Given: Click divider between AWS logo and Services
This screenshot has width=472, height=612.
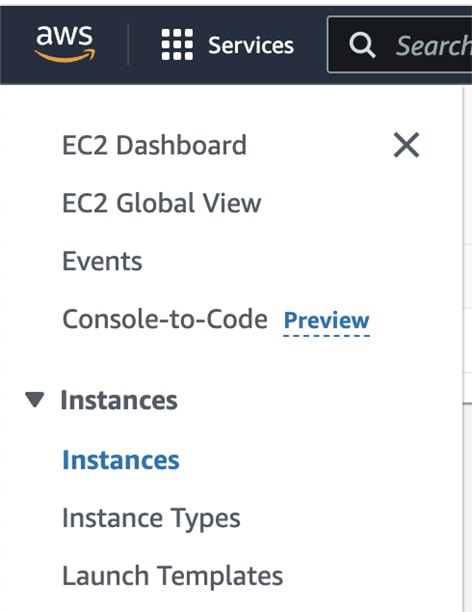Looking at the screenshot, I should click(128, 44).
